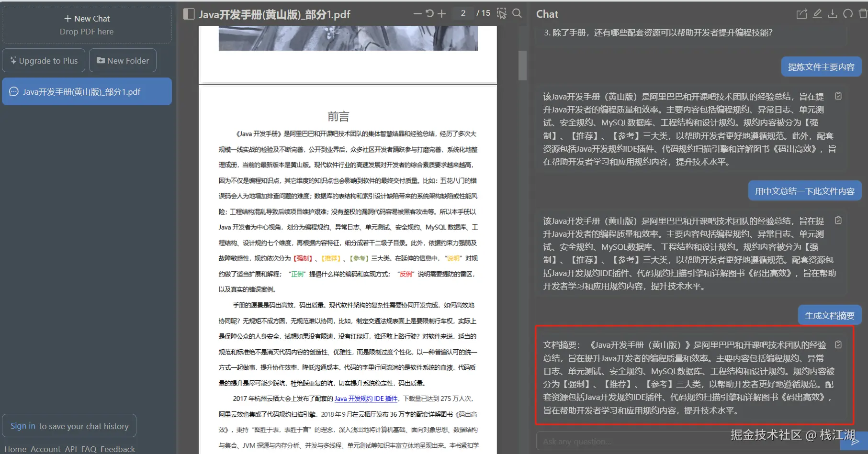
Task: Open the FAQ footer link
Action: click(89, 449)
